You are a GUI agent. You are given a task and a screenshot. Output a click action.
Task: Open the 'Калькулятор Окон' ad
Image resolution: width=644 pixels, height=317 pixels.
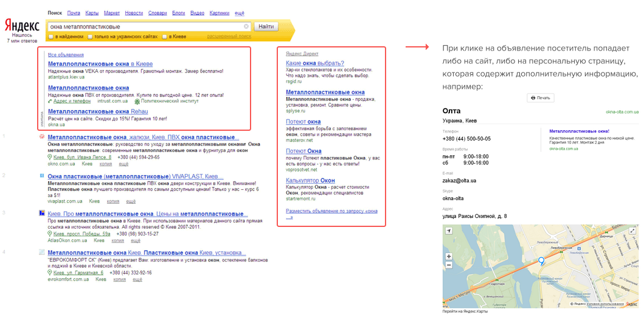[x=310, y=181]
